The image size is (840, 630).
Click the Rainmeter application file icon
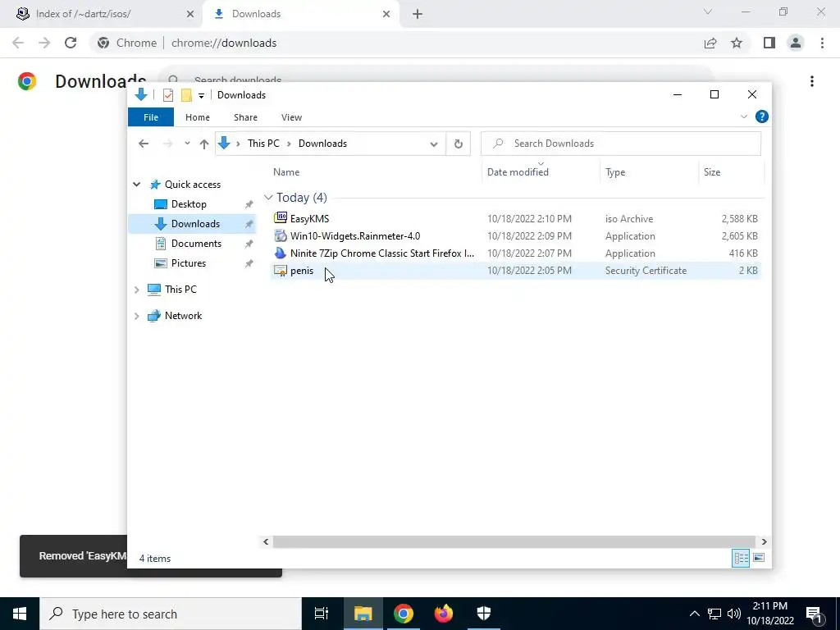point(281,235)
